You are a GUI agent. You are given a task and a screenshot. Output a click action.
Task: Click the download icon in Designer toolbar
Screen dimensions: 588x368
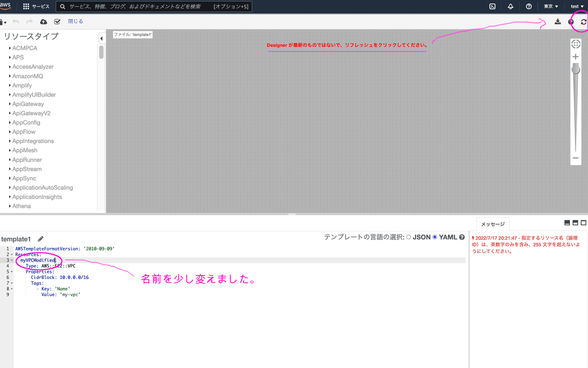(x=558, y=22)
